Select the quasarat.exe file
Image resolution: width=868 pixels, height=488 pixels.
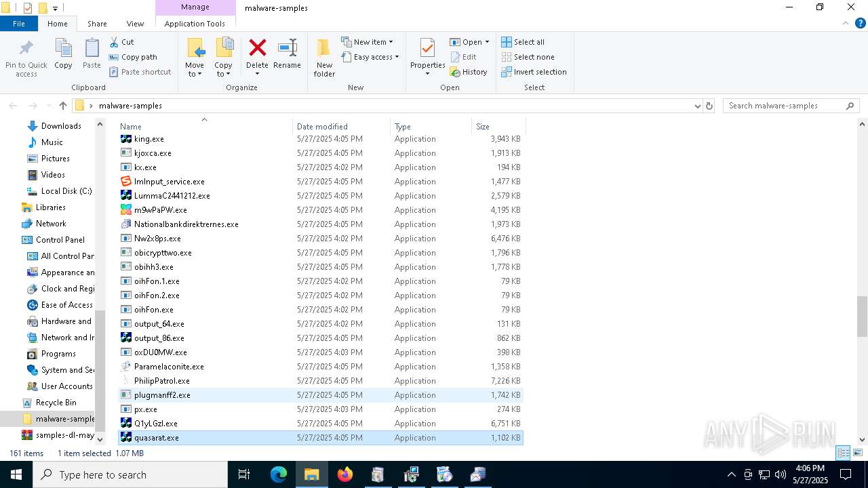tap(320, 438)
